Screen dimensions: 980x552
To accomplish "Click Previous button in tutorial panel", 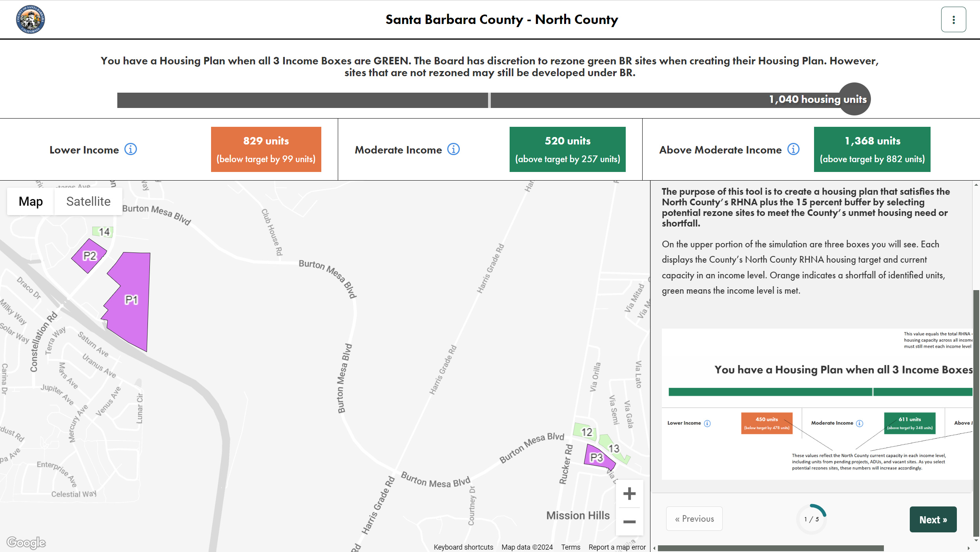I will (x=693, y=518).
